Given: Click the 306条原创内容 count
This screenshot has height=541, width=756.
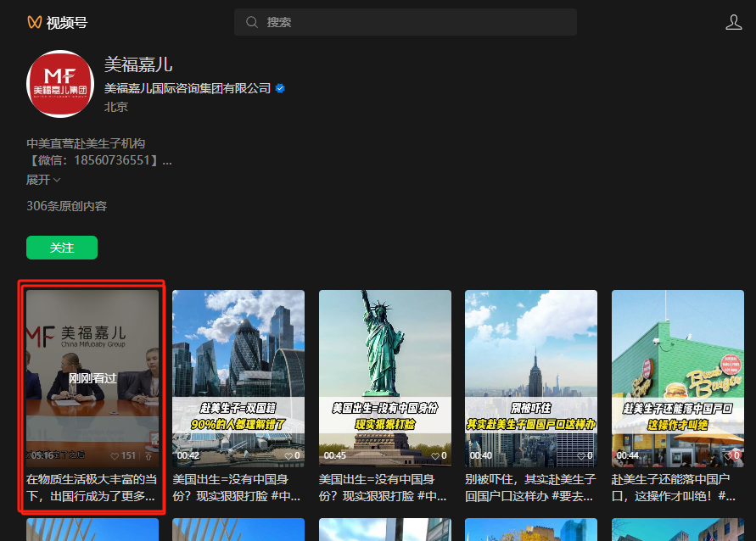Looking at the screenshot, I should (66, 206).
